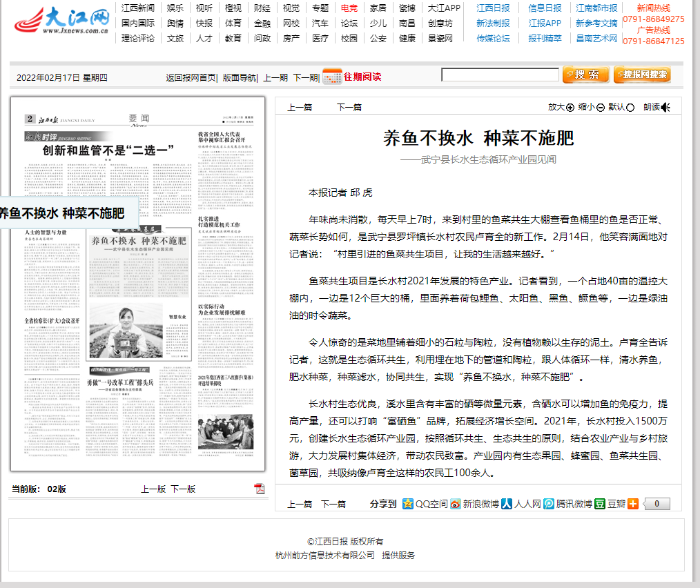
Task: Share via 人人网 icon
Action: pyautogui.click(x=507, y=504)
